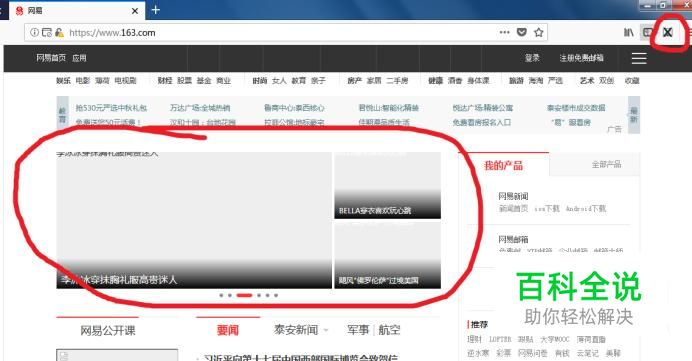Open the 网易邮箱 product link
Screen dimensions: 692x361
click(x=513, y=239)
